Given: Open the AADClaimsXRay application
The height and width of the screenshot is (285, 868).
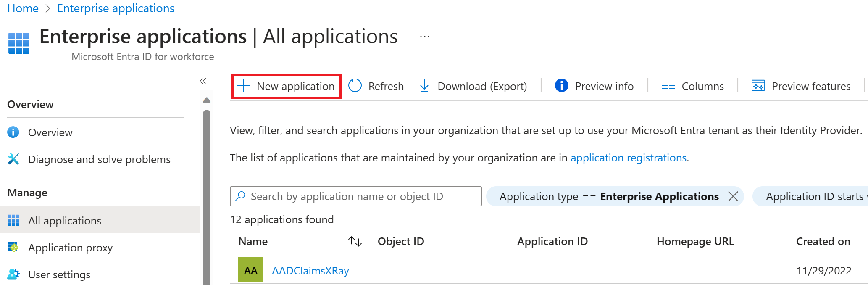Looking at the screenshot, I should coord(310,271).
